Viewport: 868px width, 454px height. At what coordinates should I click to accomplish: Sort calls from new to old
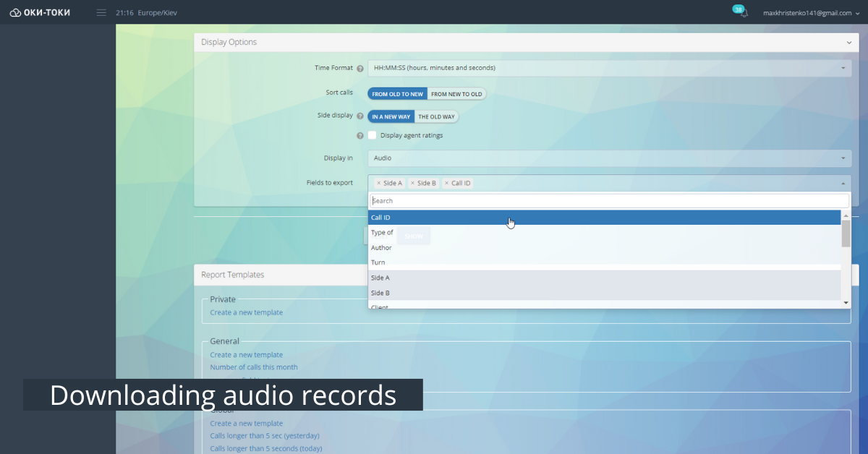pos(456,94)
